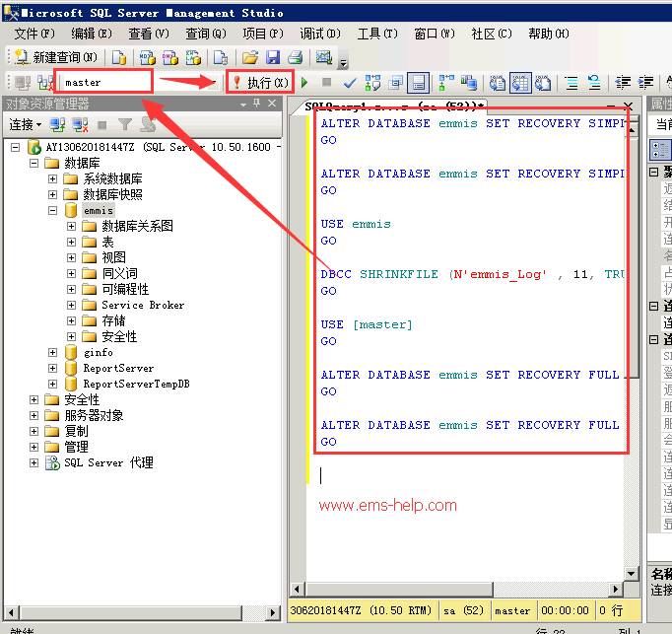Screen dimensions: 672x634
Task: Open the Query Options icon
Action: [395, 83]
